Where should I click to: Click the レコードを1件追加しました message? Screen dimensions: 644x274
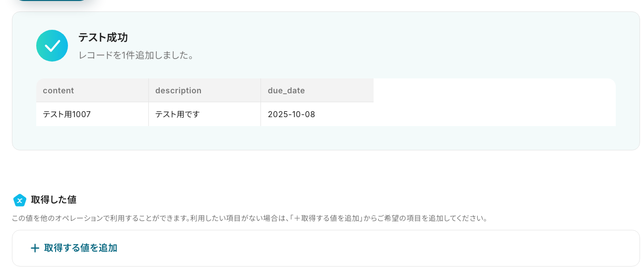(137, 55)
